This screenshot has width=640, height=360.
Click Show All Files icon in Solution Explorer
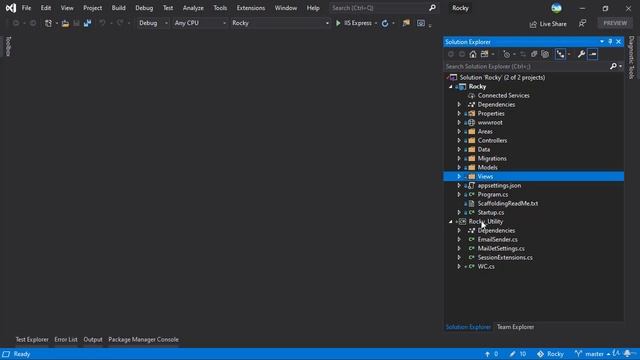click(545, 54)
